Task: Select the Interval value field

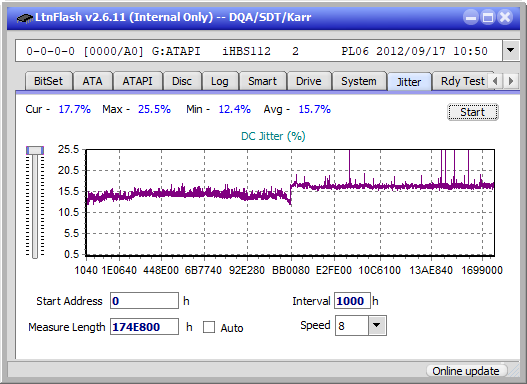Action: (x=352, y=301)
